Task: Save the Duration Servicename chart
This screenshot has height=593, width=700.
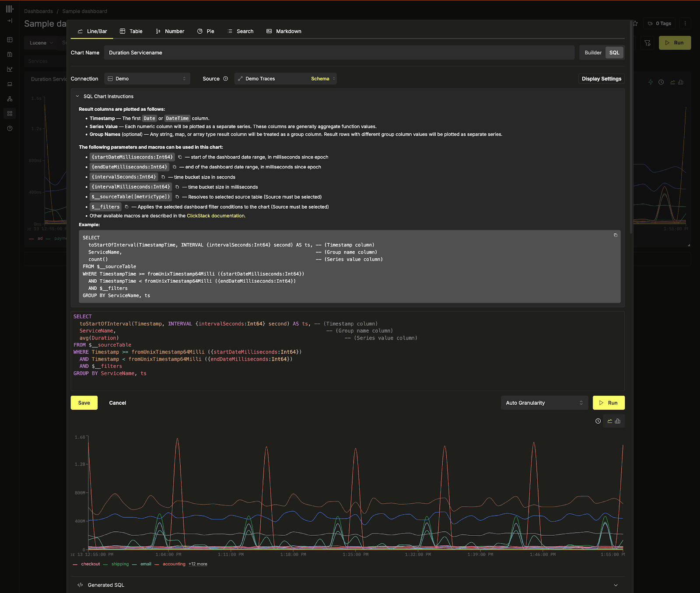Action: click(84, 403)
